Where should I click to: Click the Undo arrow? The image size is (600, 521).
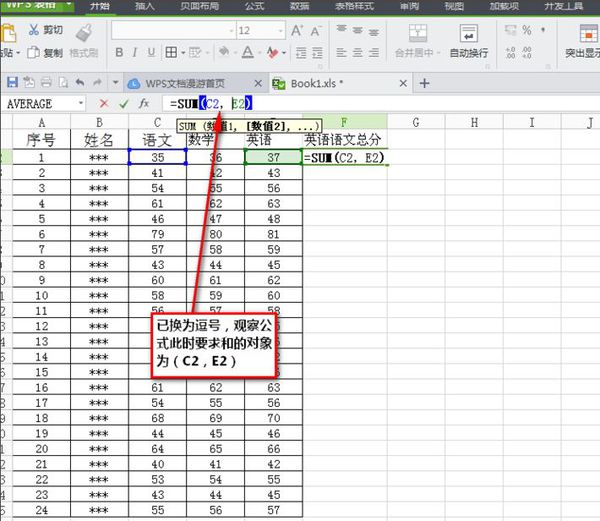click(x=80, y=82)
